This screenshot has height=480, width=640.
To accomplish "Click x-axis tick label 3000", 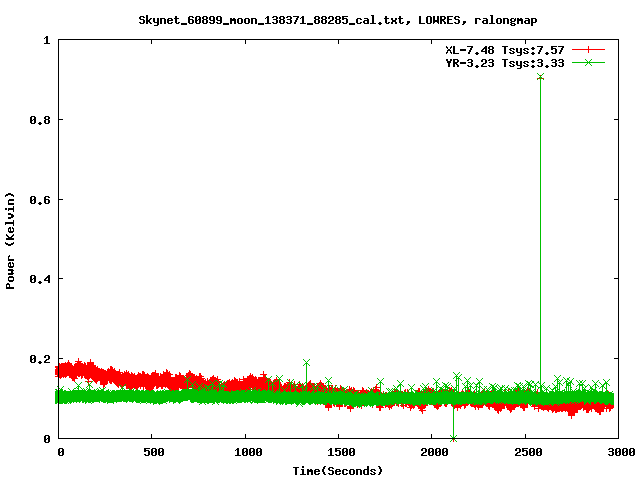I will [621, 452].
